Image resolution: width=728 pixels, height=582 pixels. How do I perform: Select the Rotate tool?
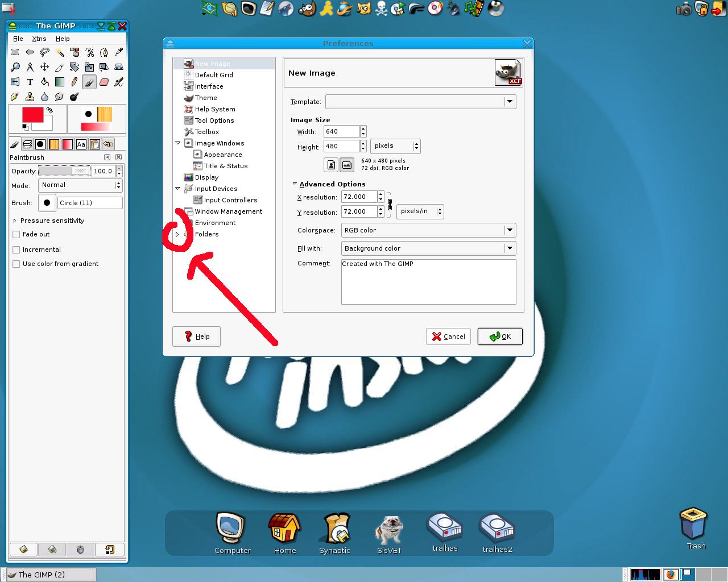point(75,67)
